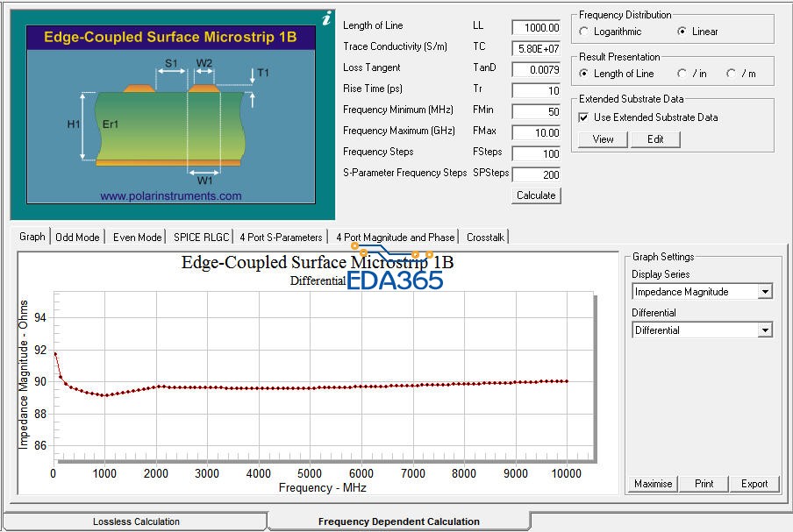Click View extended substrate data button
The image size is (793, 532).
coord(603,139)
